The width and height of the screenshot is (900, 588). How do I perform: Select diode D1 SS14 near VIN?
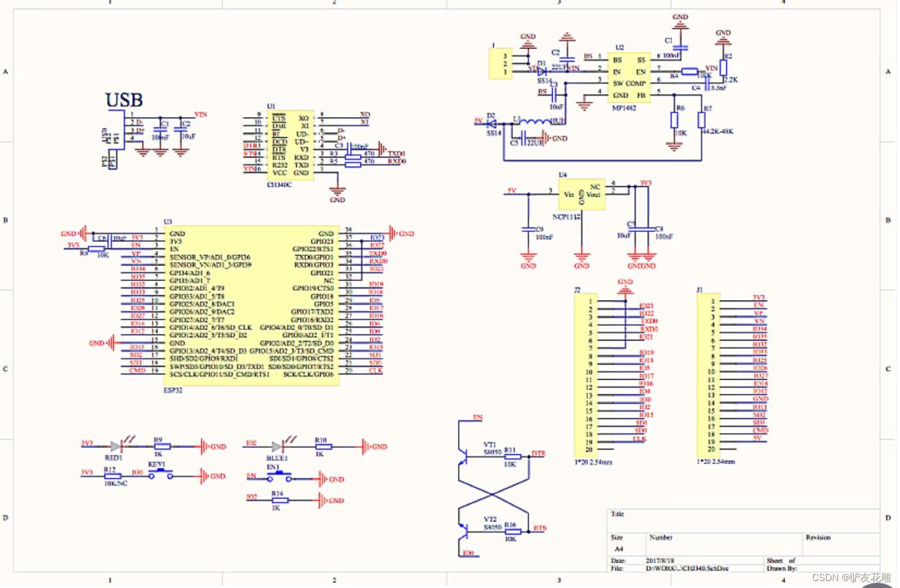point(542,72)
